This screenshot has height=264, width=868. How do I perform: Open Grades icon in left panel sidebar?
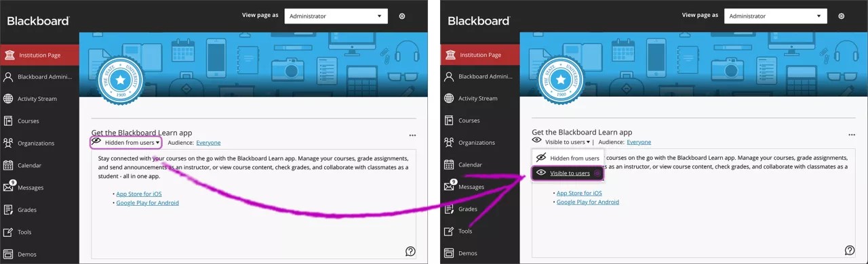[8, 210]
